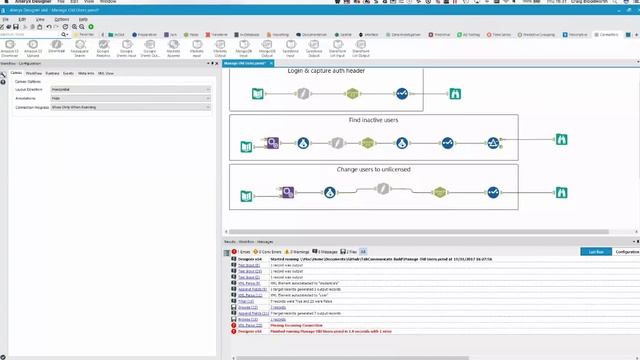Toggle the Warnings filter in Results
Image resolution: width=640 pixels, height=360 pixels.
[297, 252]
